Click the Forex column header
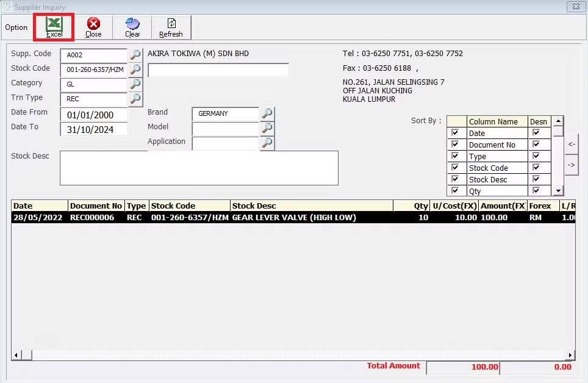This screenshot has width=588, height=383. 543,206
